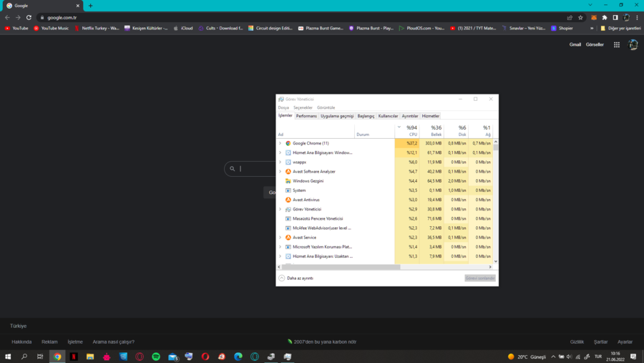
Task: Select the Avast Antivirus process row
Action: click(x=385, y=200)
